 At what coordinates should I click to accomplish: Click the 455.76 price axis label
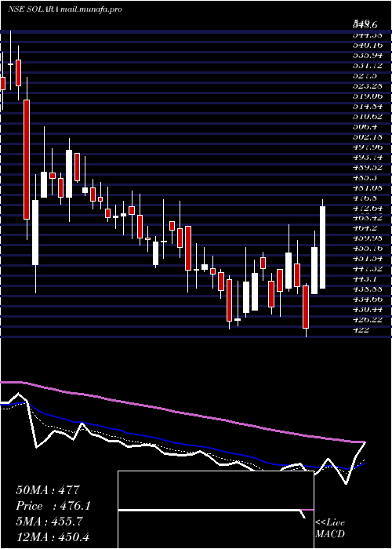(x=368, y=249)
